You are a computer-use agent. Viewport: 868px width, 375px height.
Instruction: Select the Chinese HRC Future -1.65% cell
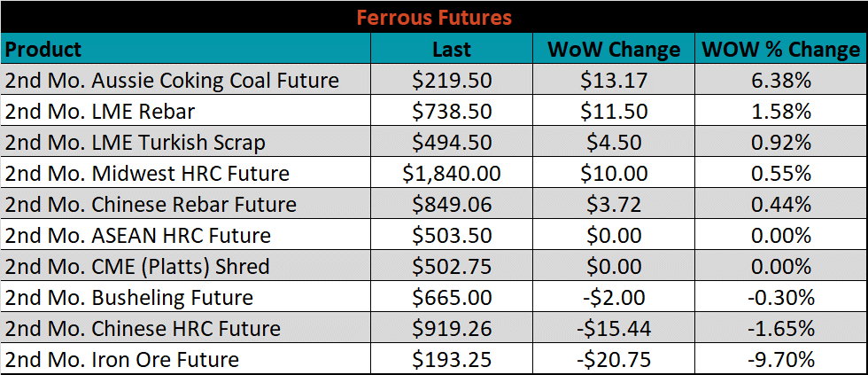point(781,329)
